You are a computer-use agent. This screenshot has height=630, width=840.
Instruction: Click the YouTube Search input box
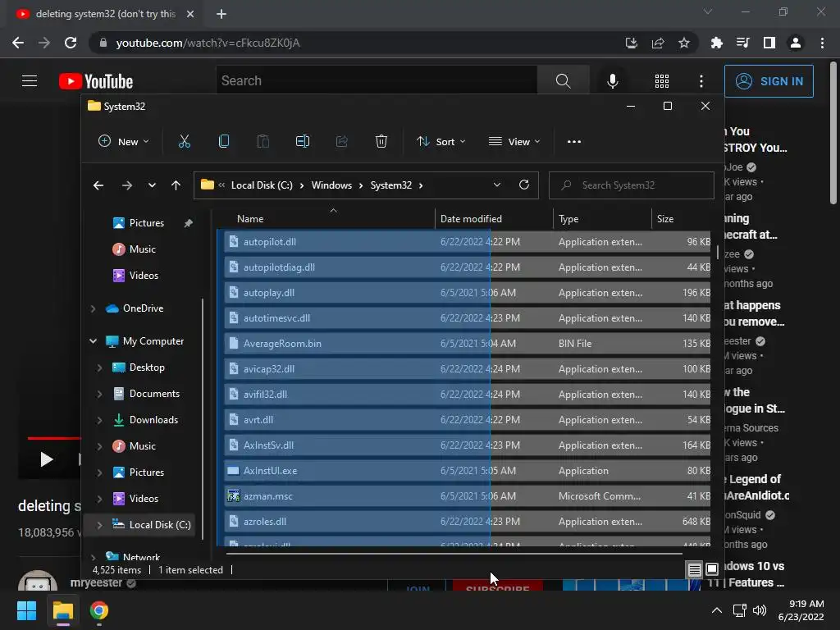point(377,81)
